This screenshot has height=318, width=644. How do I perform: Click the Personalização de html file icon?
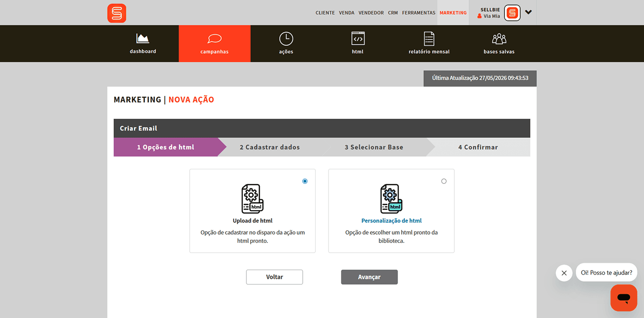(x=391, y=199)
